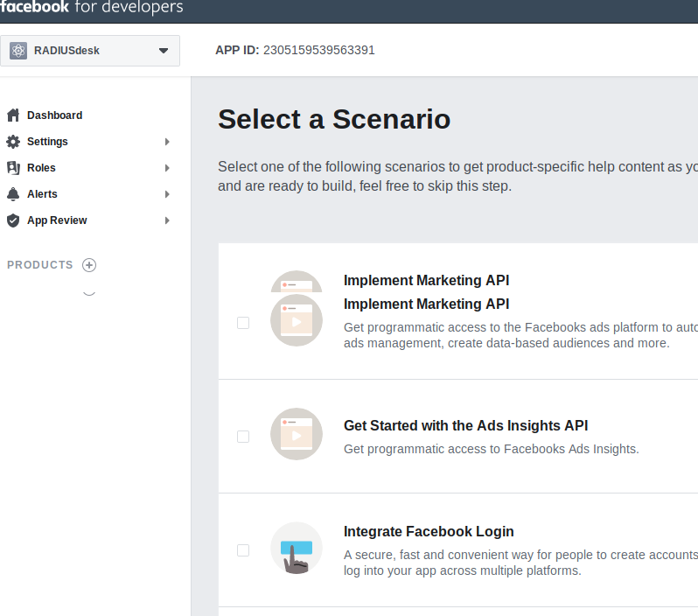Expand the Roles submenu arrow
The image size is (698, 616).
click(x=167, y=168)
